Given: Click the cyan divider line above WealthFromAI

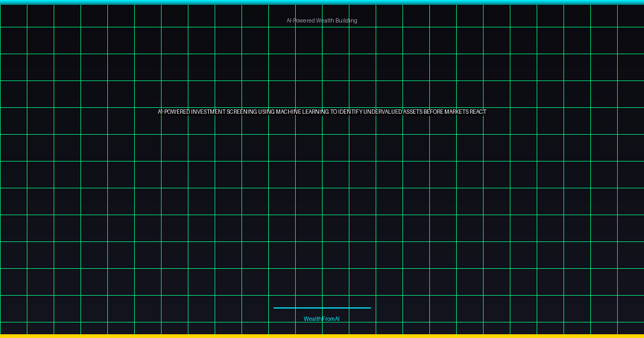Looking at the screenshot, I should 322,308.
